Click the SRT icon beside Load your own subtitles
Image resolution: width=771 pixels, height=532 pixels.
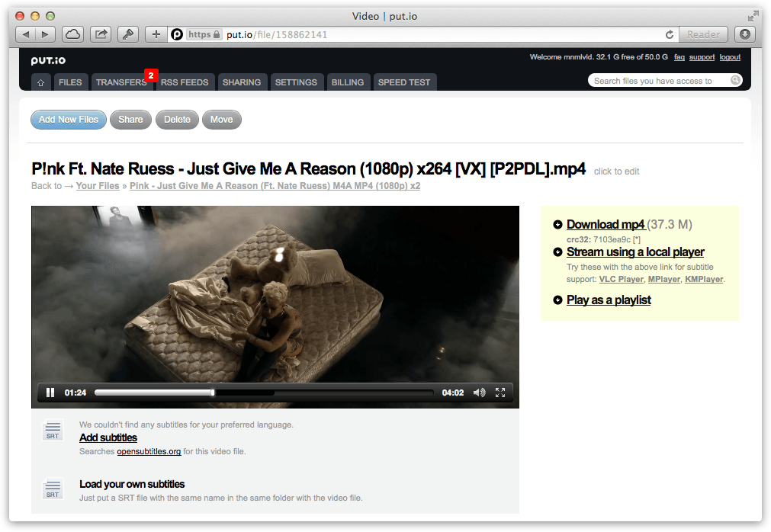(53, 489)
